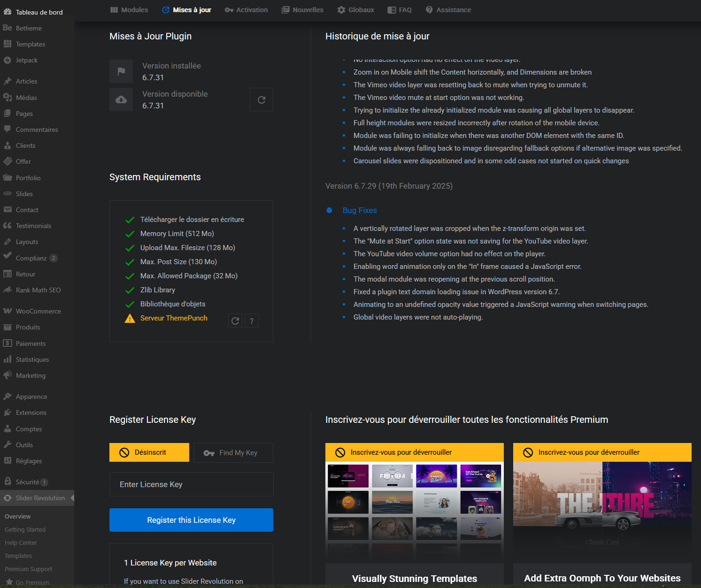Go to the FAQ tab
Viewport: 701px width, 588px height.
400,10
